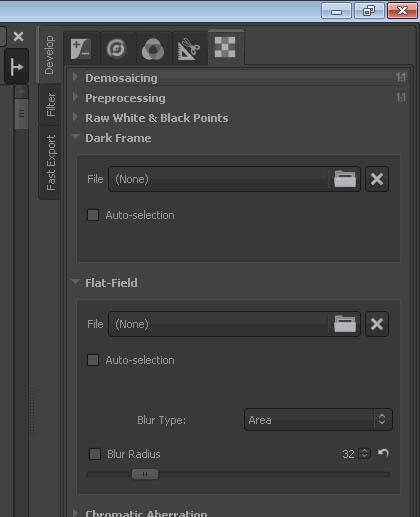Expand the Demosaicing section
Screen dimensions: 420x517
(x=121, y=78)
